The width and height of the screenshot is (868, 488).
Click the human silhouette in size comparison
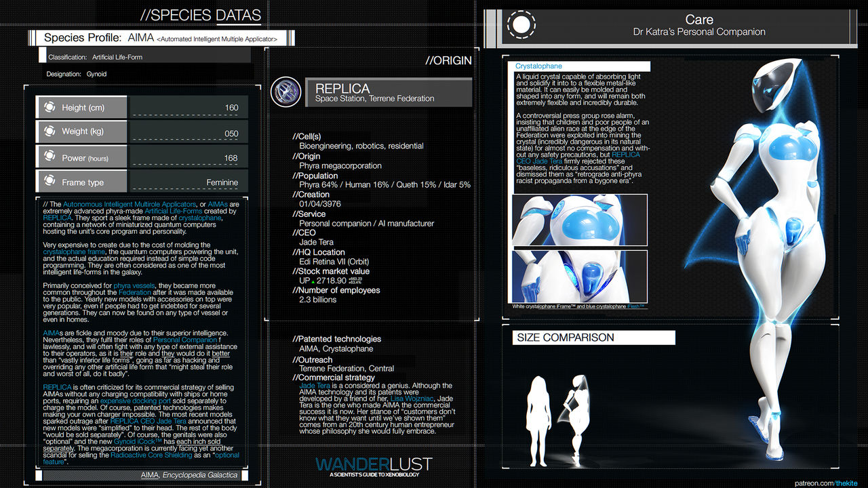pyautogui.click(x=539, y=415)
